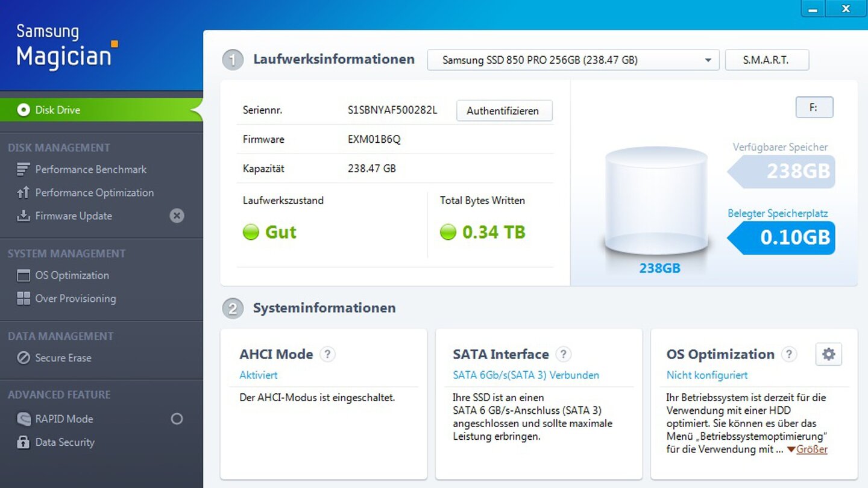
Task: Open Performance Benchmark
Action: 90,169
